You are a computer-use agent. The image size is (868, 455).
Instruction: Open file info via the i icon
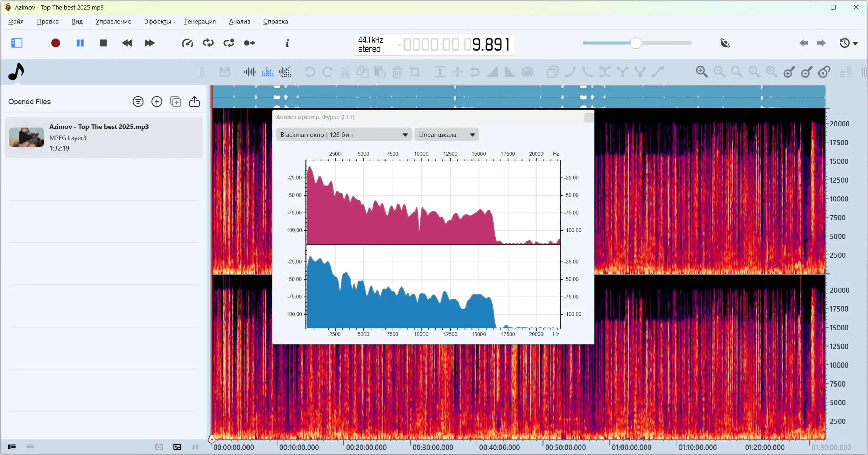(x=287, y=43)
